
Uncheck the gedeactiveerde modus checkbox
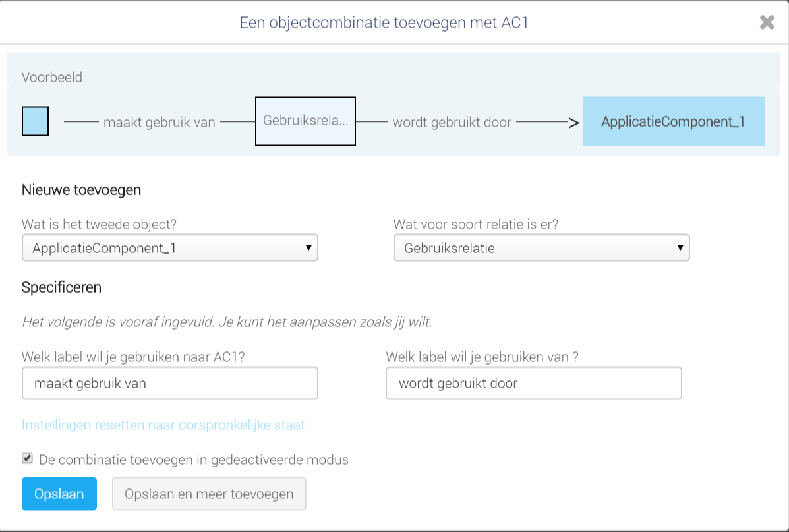tap(27, 459)
